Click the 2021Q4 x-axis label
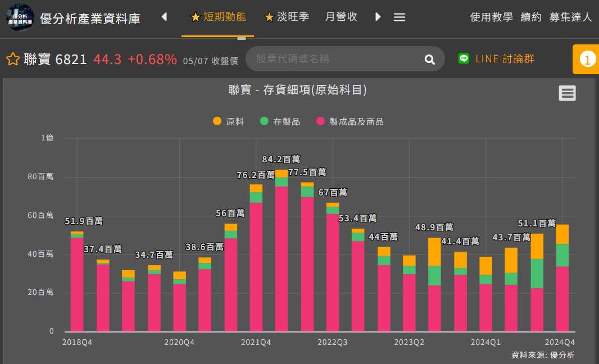 click(256, 342)
